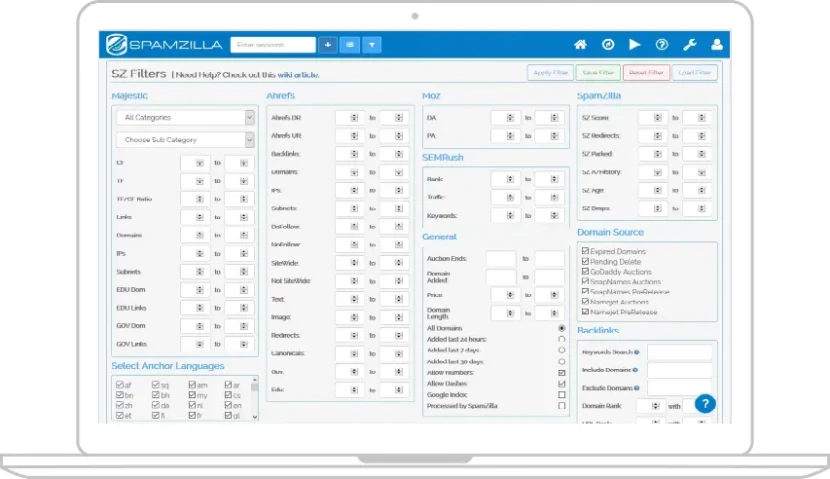This screenshot has width=830, height=479.
Task: Click Price minimum value field
Action: 505,295
